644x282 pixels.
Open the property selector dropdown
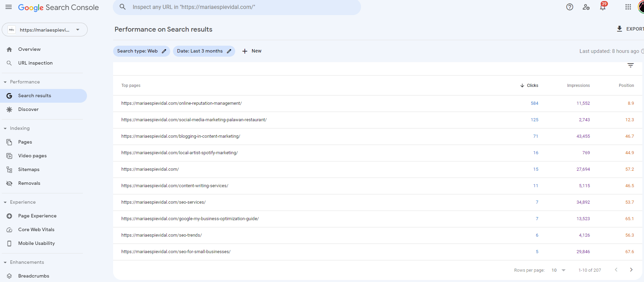45,30
